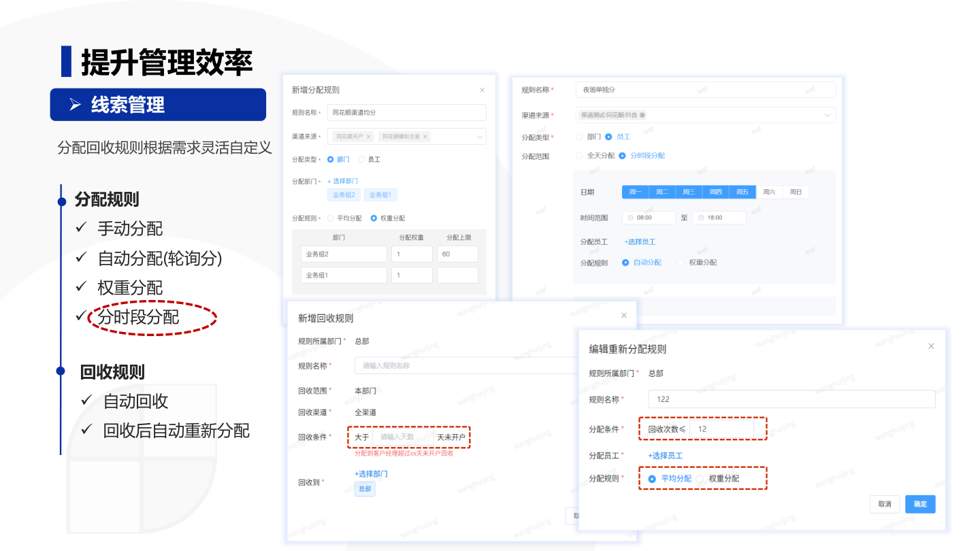This screenshot has width=980, height=551.
Task: Choose 权重分配 in 新增分配规则 dialog
Action: click(x=374, y=218)
